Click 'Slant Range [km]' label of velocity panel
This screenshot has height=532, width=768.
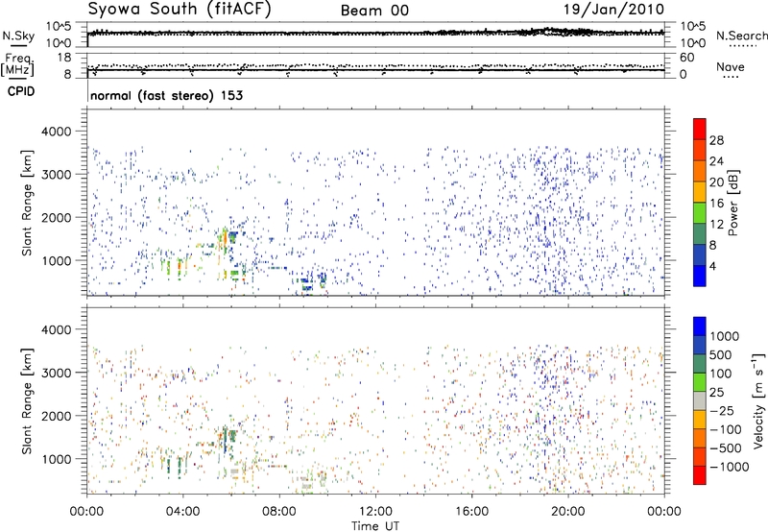[27, 401]
